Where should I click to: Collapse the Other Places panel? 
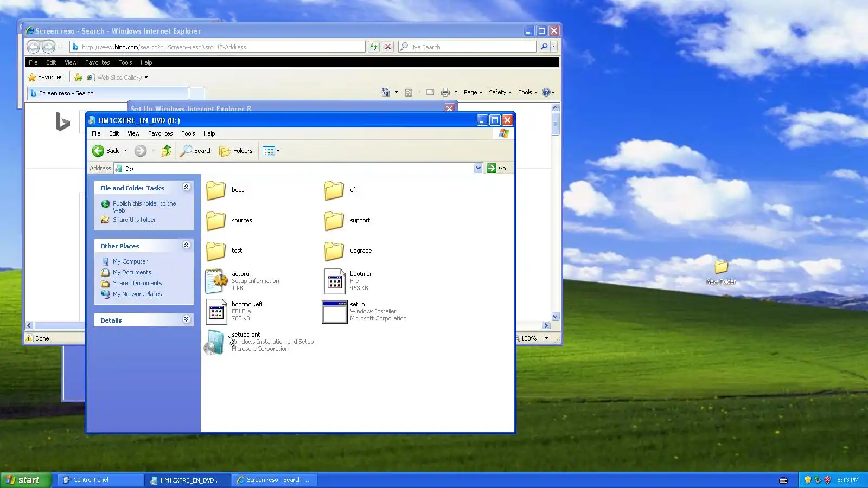tap(186, 245)
